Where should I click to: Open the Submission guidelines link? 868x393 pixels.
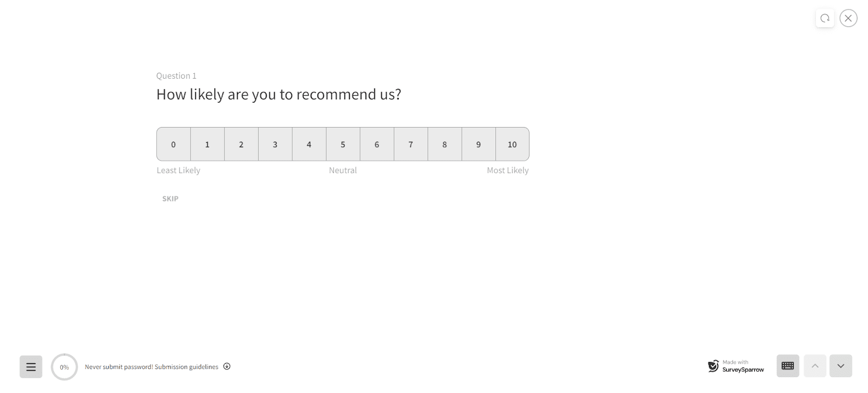pyautogui.click(x=186, y=367)
